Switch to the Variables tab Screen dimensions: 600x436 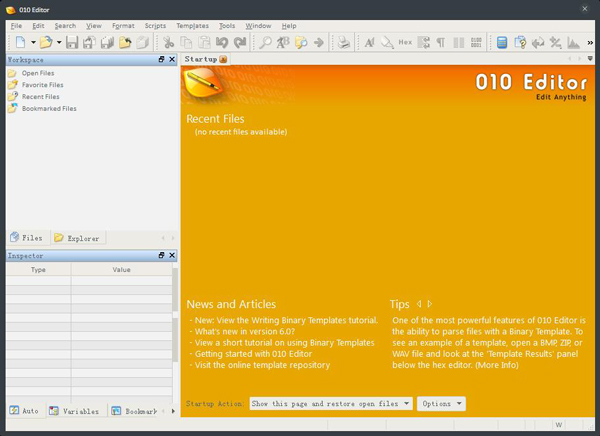(75, 411)
